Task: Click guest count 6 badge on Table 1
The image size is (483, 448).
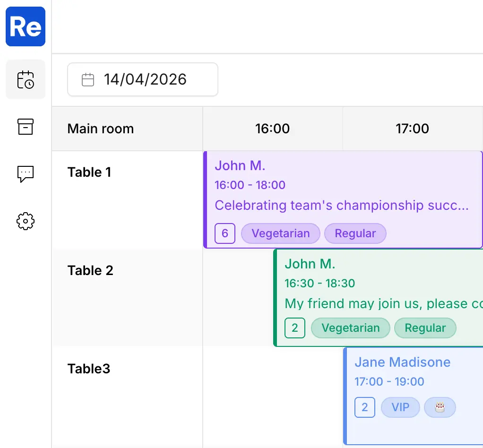Action: (225, 233)
